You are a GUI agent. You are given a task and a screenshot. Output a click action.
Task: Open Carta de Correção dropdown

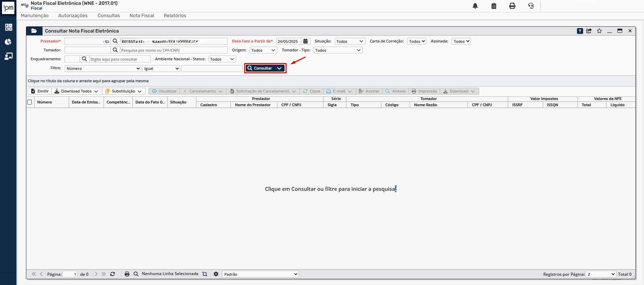tap(417, 41)
